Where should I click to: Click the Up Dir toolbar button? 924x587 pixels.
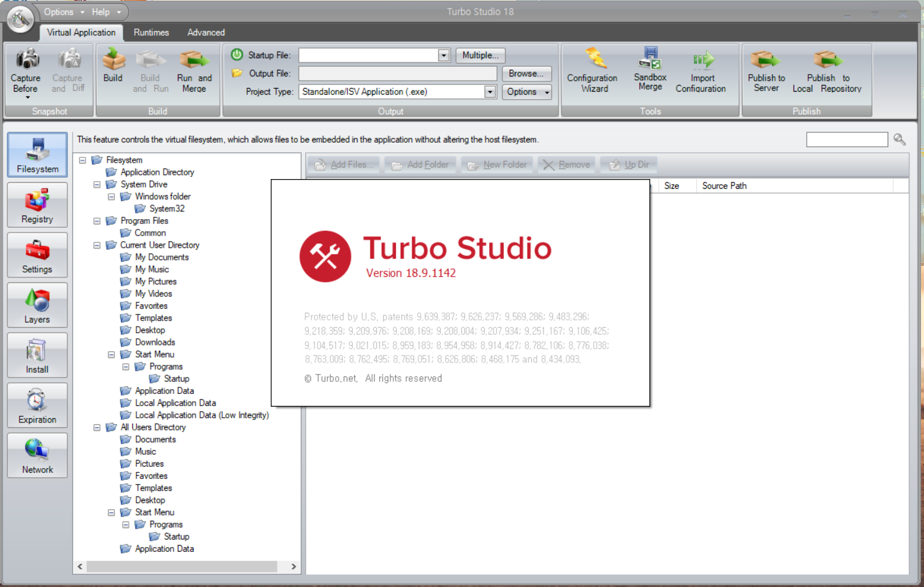point(629,165)
